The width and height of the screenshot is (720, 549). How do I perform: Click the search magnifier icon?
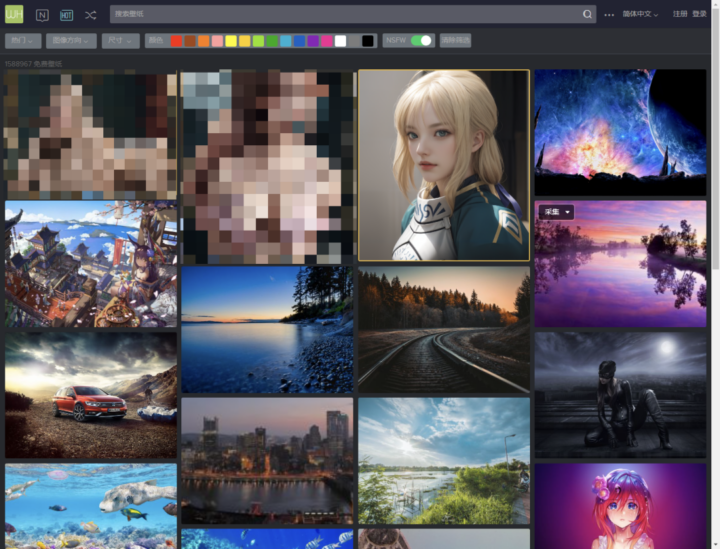tap(587, 15)
